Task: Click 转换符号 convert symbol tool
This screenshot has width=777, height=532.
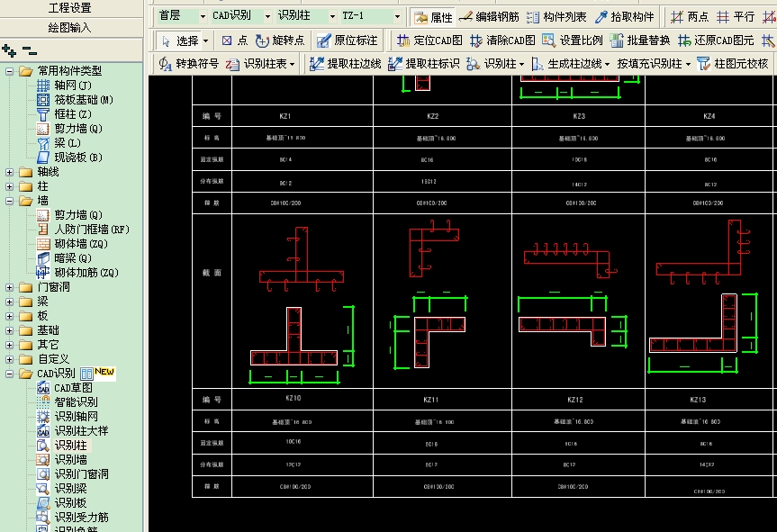Action: click(x=188, y=64)
